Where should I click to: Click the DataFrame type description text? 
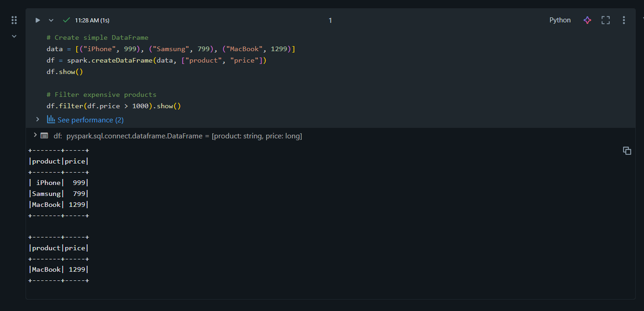(184, 136)
